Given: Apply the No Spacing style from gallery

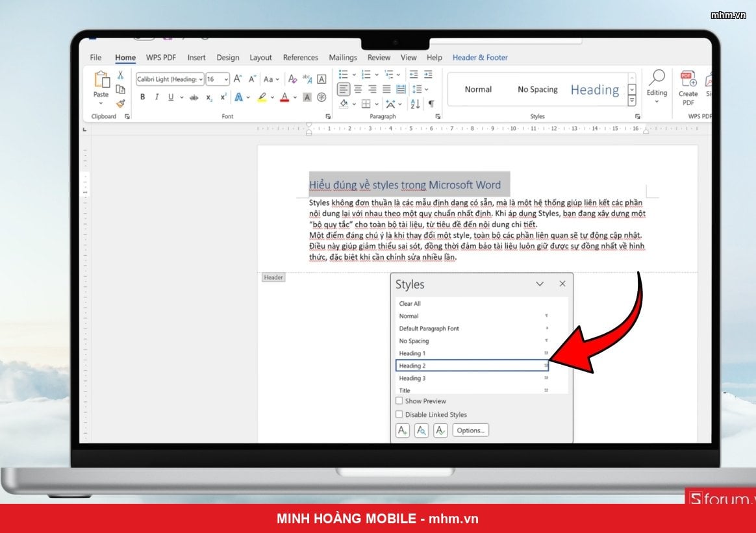Looking at the screenshot, I should [537, 89].
